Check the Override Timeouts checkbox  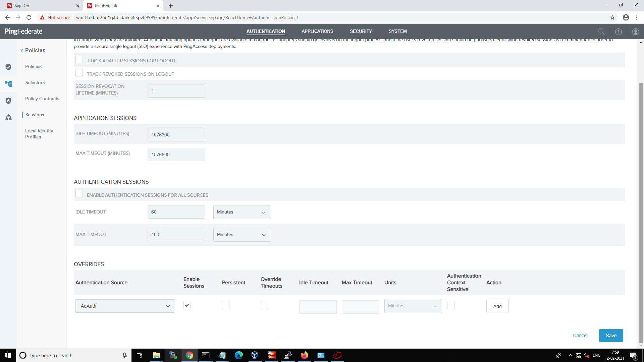coord(264,305)
